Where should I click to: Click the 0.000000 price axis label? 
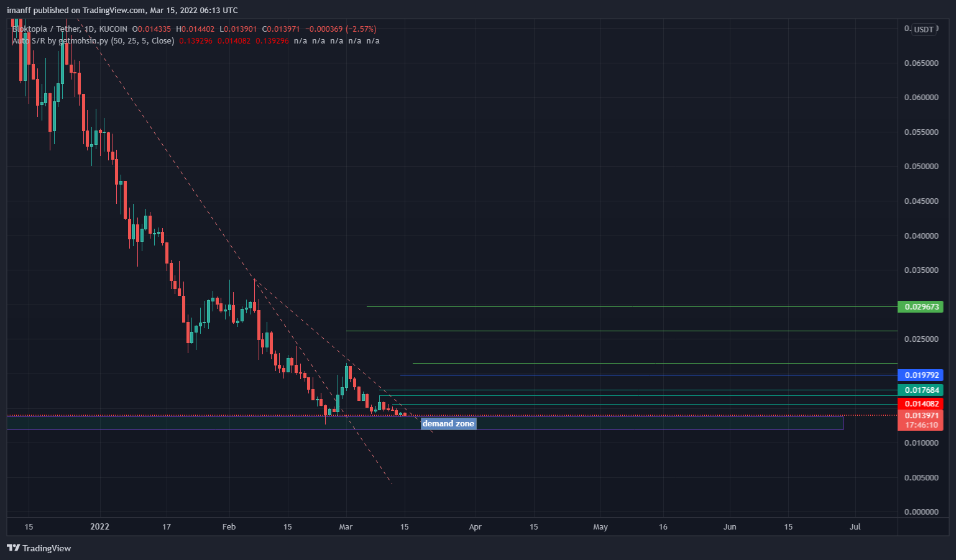[921, 512]
